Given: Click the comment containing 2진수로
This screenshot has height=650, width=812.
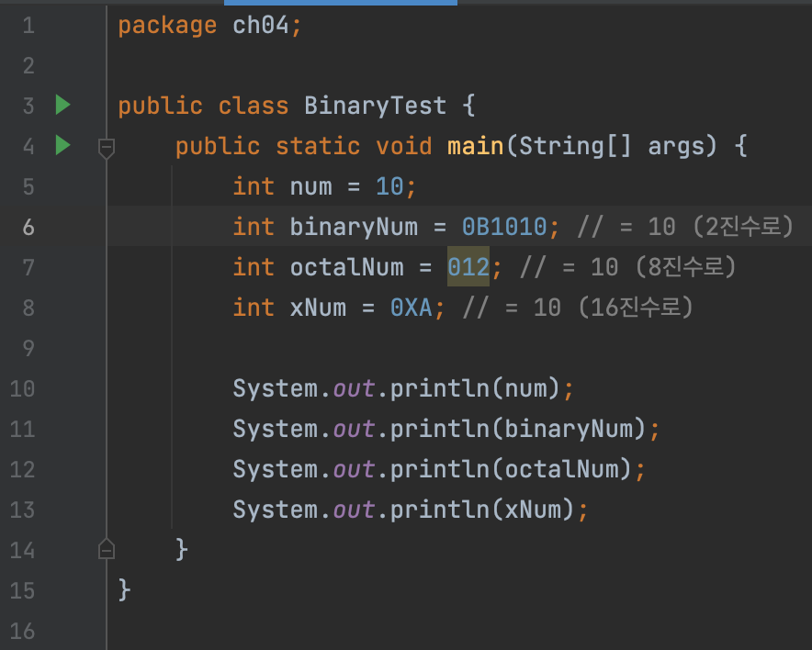Looking at the screenshot, I should point(685,227).
